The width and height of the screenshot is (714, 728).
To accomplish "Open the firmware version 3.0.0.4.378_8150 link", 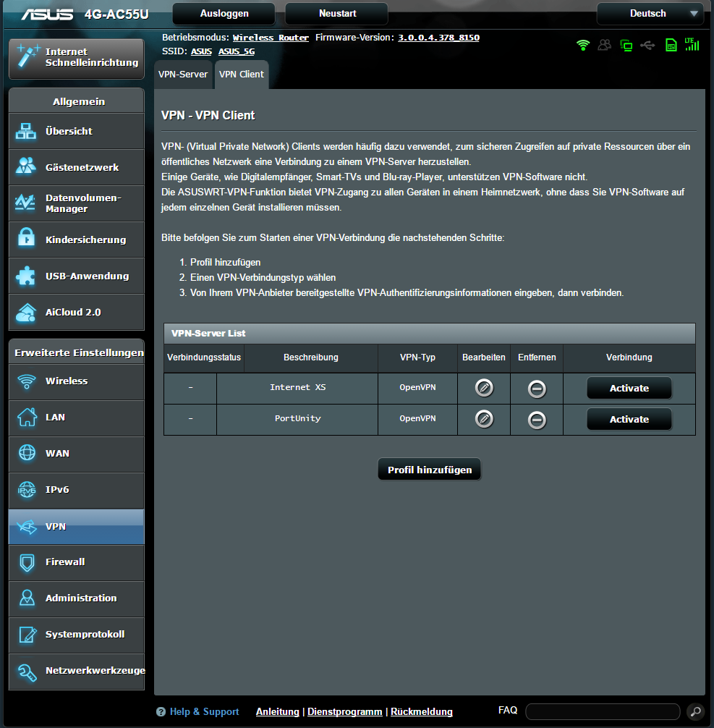I will (x=438, y=38).
